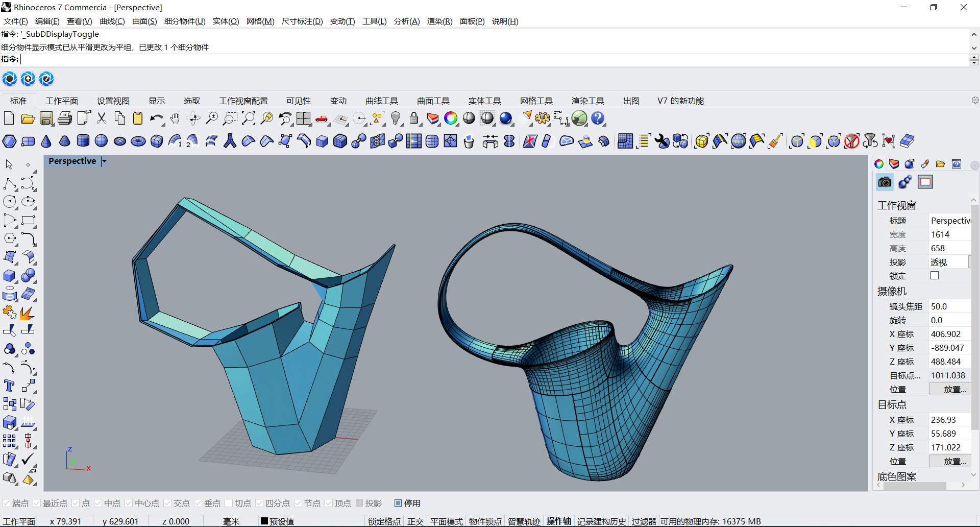This screenshot has width=980, height=527.
Task: Edit the 镜头焦距 value 50.0 field
Action: (x=949, y=306)
